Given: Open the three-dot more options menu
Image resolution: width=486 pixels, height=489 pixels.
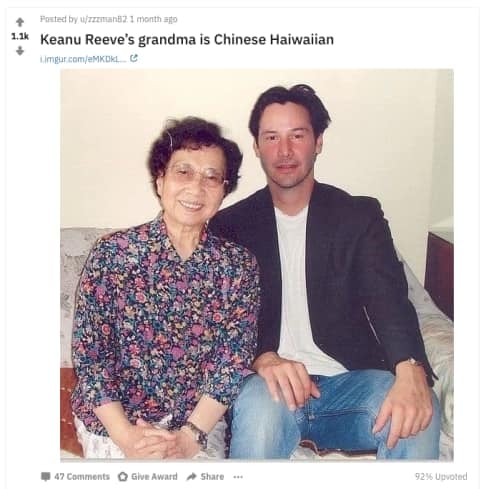Looking at the screenshot, I should tap(238, 477).
